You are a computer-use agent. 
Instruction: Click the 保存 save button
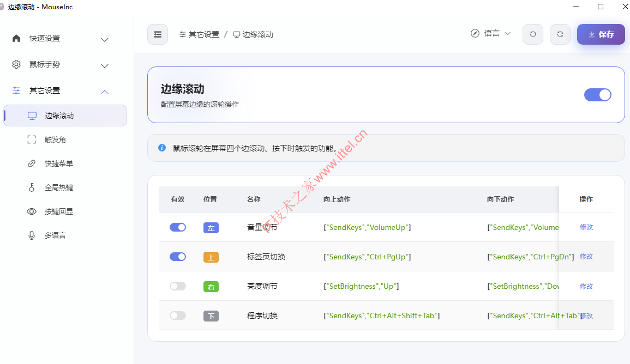tap(601, 34)
